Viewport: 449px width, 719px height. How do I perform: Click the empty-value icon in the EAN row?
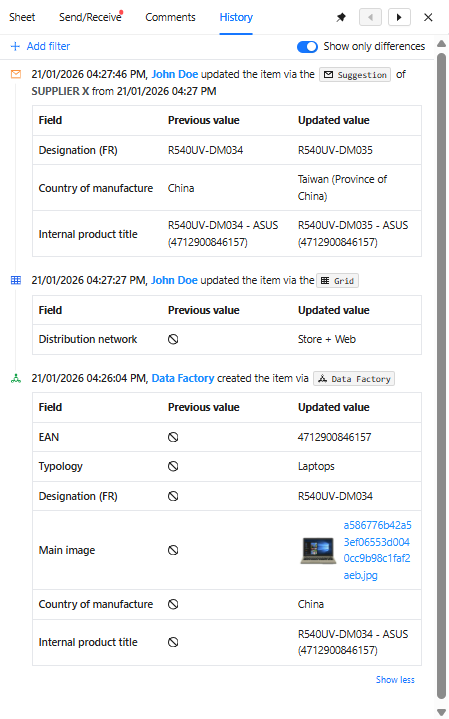[x=173, y=437]
